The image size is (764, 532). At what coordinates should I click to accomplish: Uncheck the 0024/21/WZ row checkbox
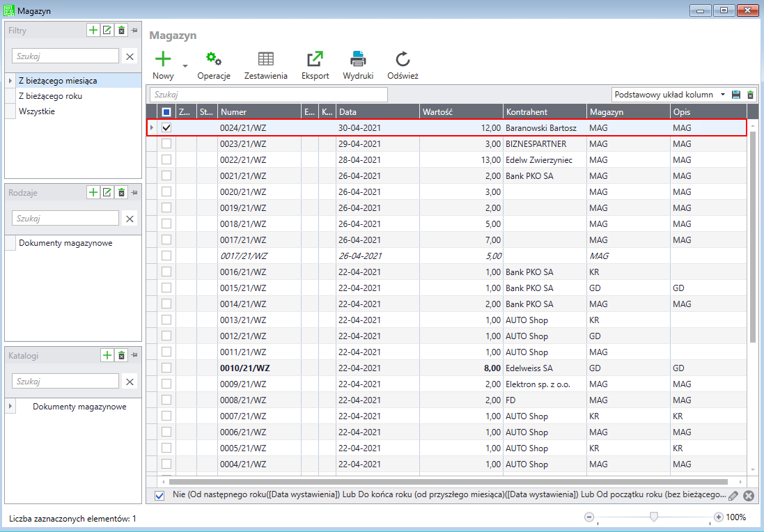pyautogui.click(x=166, y=127)
